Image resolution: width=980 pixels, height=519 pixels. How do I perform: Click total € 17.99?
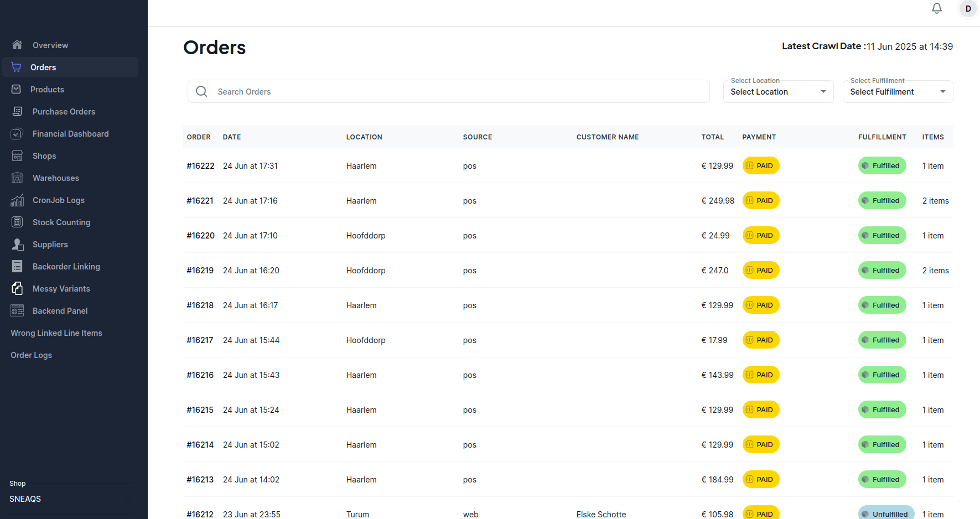pyautogui.click(x=714, y=340)
